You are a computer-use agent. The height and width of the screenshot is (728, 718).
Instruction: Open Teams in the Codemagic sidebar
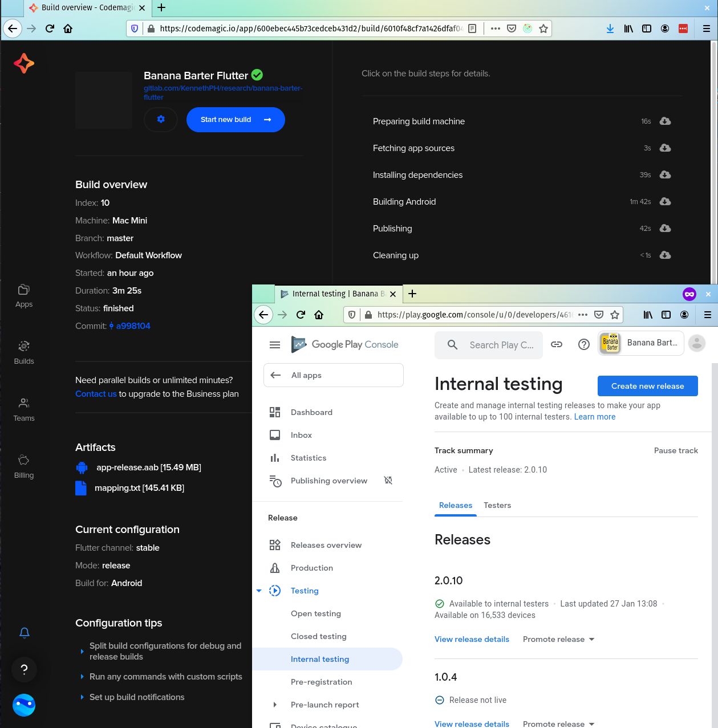point(24,410)
